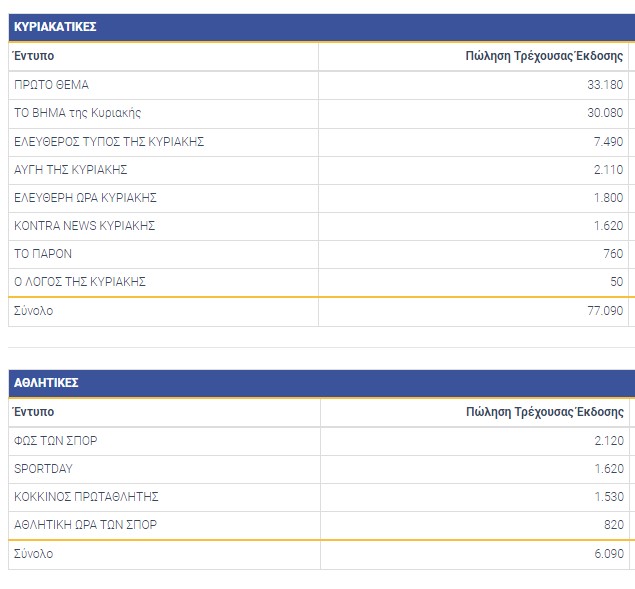635x589 pixels.
Task: Click Ο ΛΟΓΟΣ ΤΗΣ ΚΥΡΙΑΚΗΣ entry
Action: click(80, 282)
